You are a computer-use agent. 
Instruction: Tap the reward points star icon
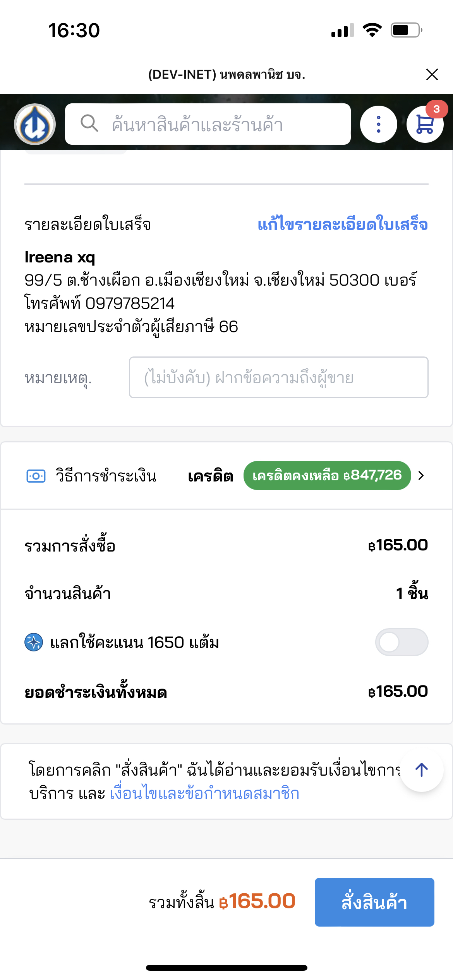click(34, 642)
